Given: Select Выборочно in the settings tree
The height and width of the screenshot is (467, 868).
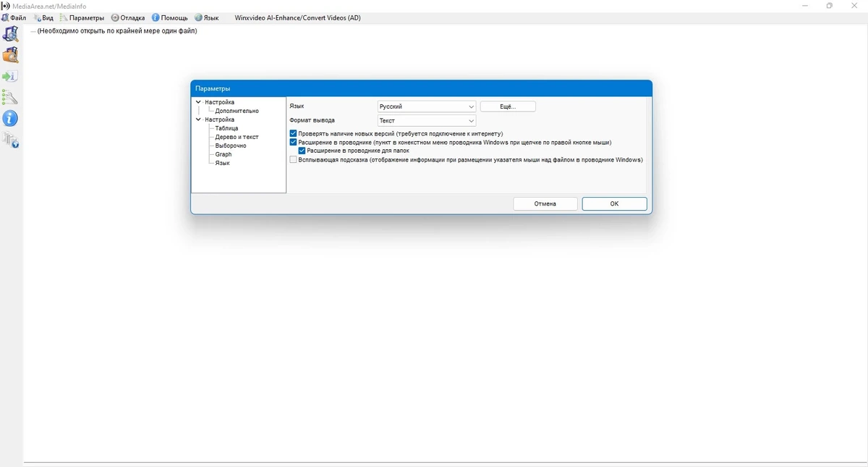Looking at the screenshot, I should pyautogui.click(x=231, y=146).
